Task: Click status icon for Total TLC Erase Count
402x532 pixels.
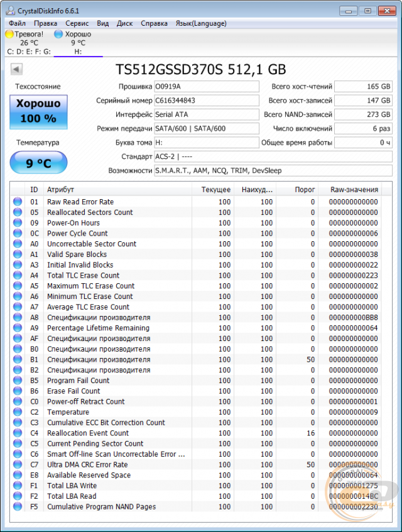Action: coord(18,275)
